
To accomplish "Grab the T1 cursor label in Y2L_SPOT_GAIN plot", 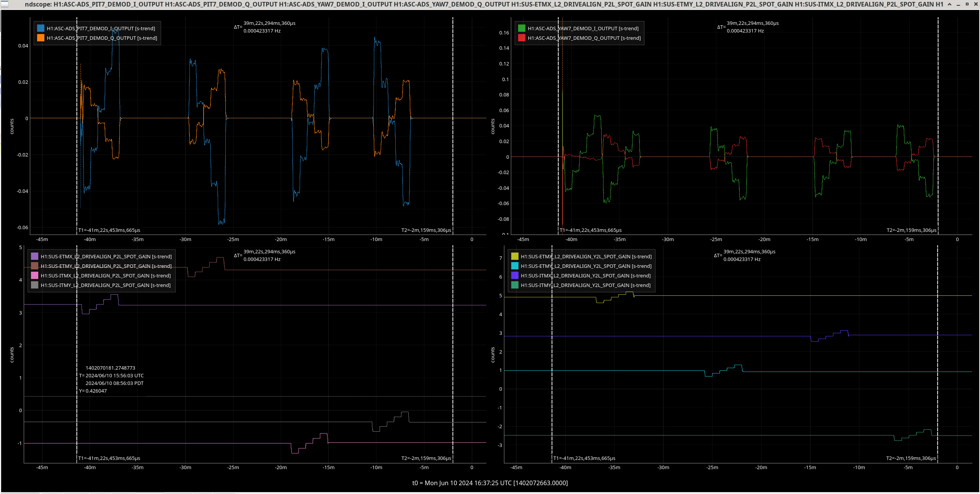I will coord(585,458).
